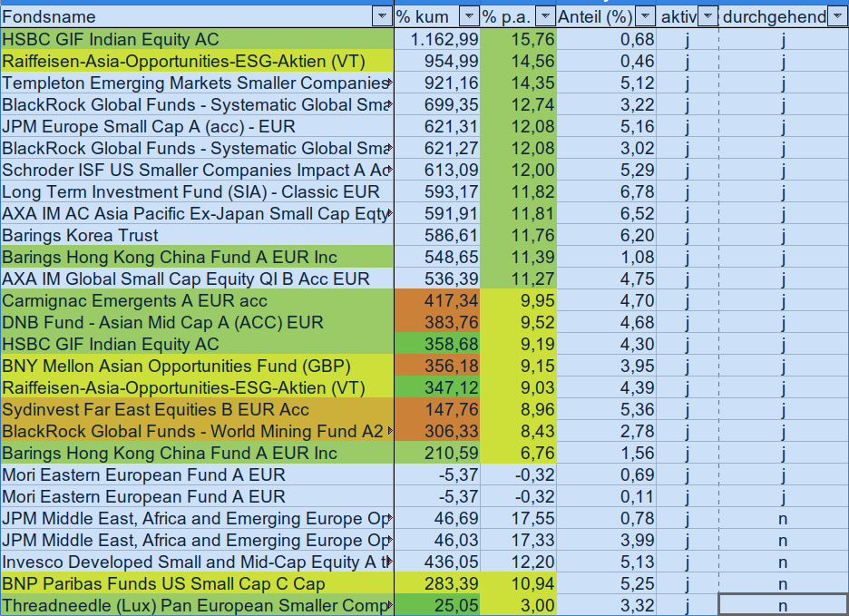Screen dimensions: 849x616
Task: Open the aktiv column filter dropdown
Action: pos(707,17)
